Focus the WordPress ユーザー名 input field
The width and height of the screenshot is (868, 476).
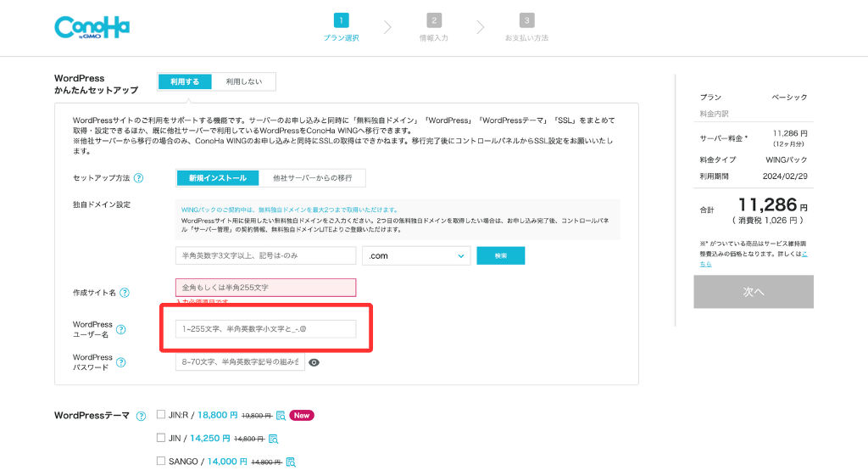point(265,328)
